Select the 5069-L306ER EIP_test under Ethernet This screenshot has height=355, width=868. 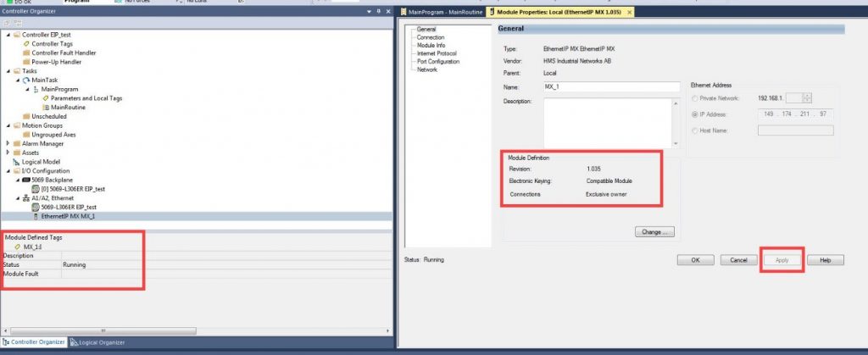(x=69, y=208)
